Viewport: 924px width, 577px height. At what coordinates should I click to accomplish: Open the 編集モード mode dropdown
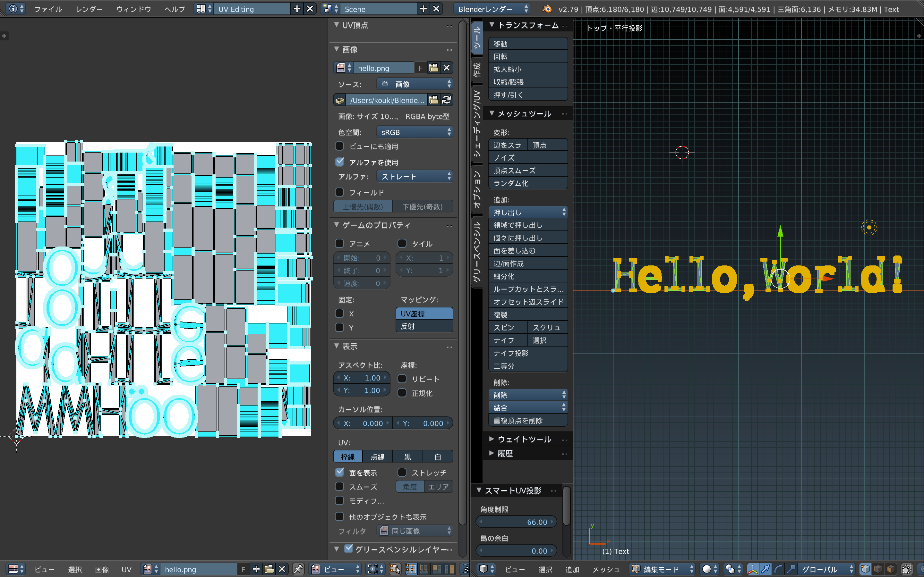point(663,569)
